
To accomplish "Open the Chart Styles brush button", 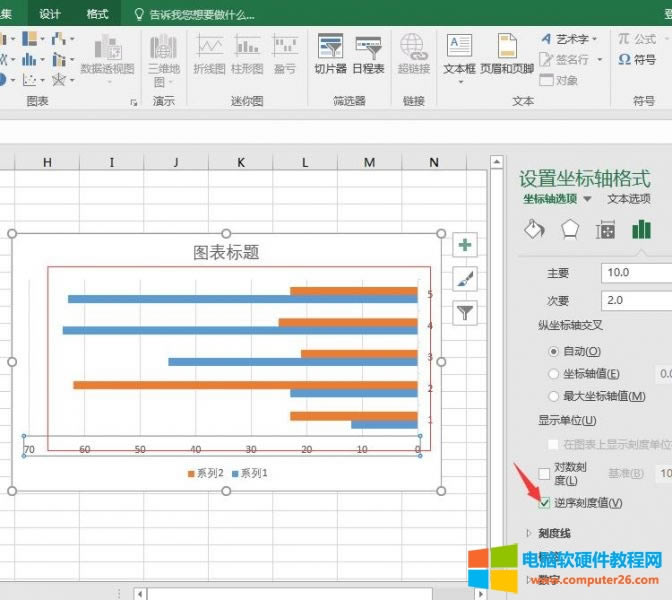I will coord(465,279).
